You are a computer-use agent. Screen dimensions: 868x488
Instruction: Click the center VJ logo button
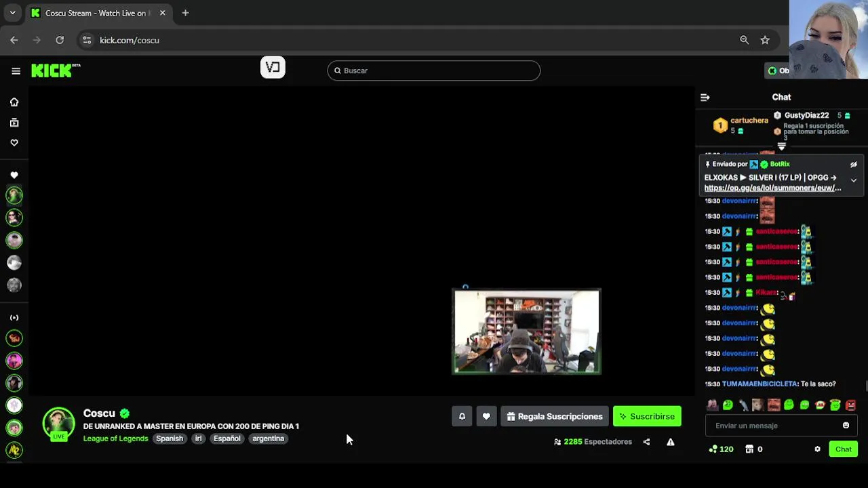pyautogui.click(x=273, y=67)
